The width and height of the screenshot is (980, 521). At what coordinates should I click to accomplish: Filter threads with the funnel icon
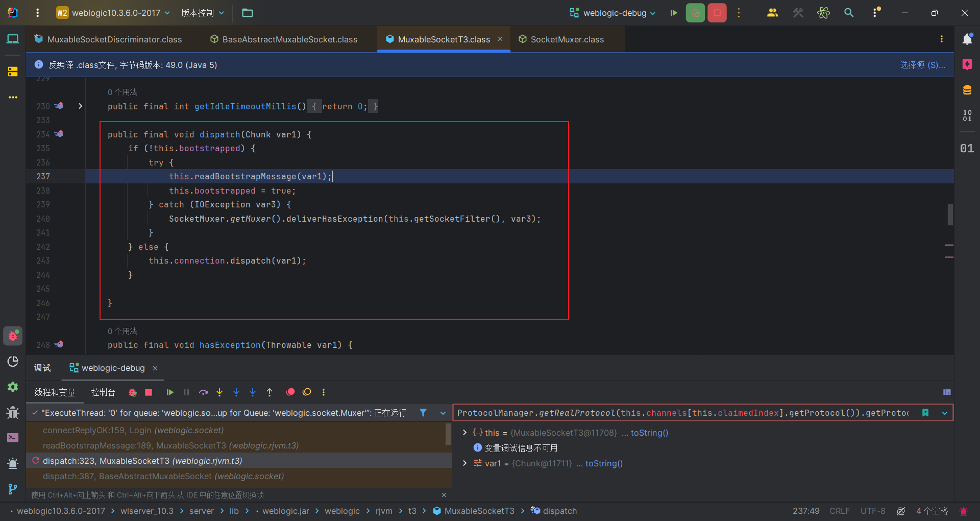pos(423,412)
